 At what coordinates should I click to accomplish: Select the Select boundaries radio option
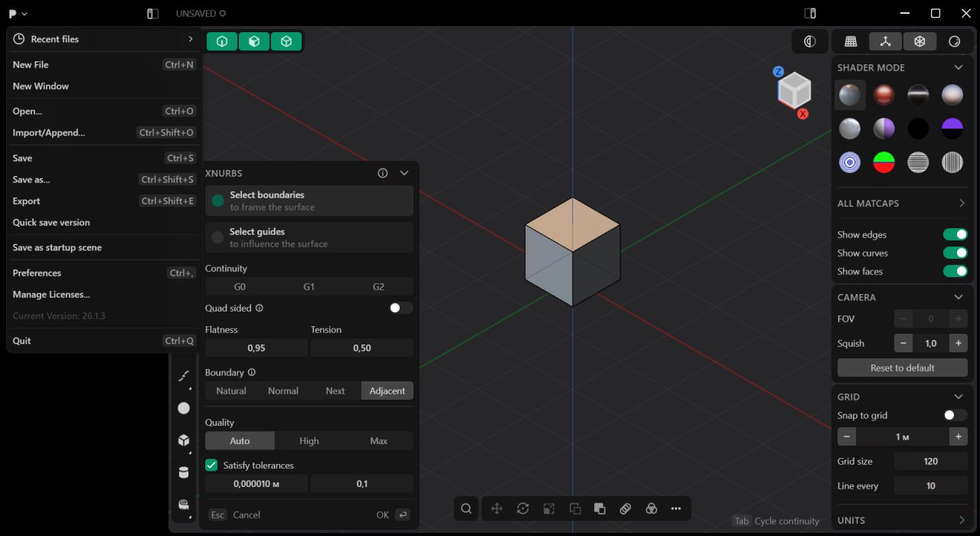309,201
